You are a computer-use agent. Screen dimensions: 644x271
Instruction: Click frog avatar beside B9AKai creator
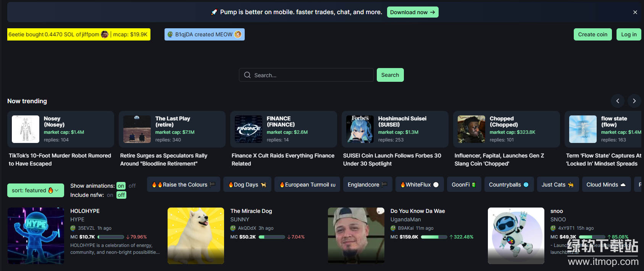coord(393,228)
